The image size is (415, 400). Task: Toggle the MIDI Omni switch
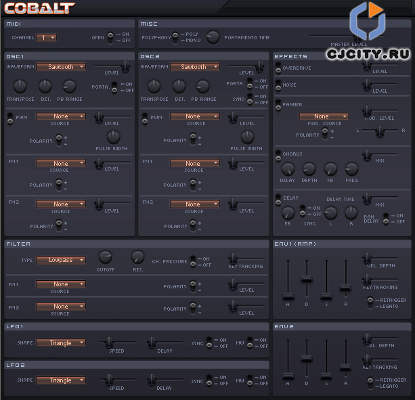pos(110,37)
